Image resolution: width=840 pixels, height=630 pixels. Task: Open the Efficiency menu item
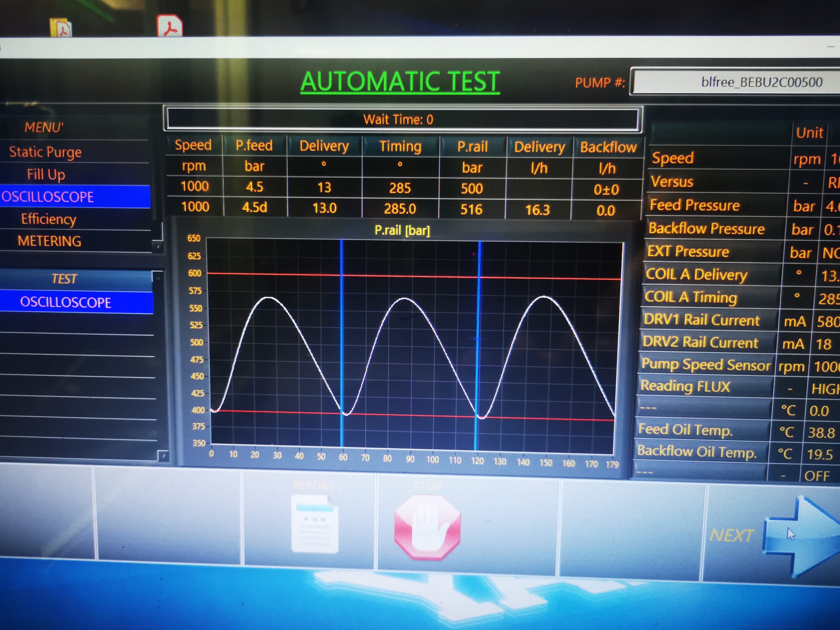tap(49, 219)
